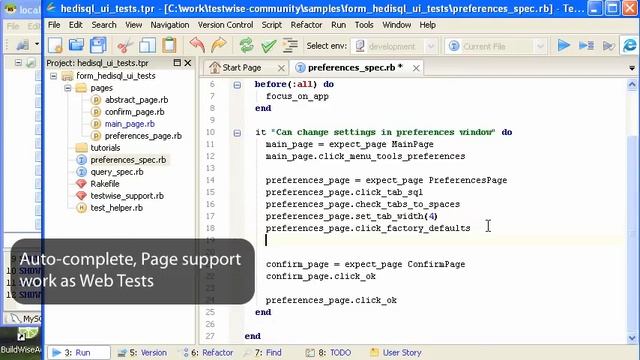640x360 pixels.
Task: Maximize the Project panel
Action: click(177, 63)
